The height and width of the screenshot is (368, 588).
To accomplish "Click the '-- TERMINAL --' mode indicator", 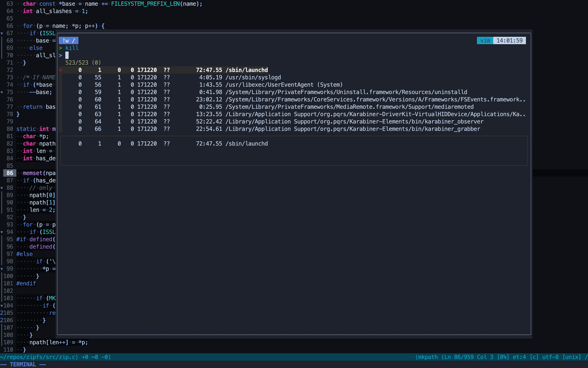I will click(x=23, y=364).
